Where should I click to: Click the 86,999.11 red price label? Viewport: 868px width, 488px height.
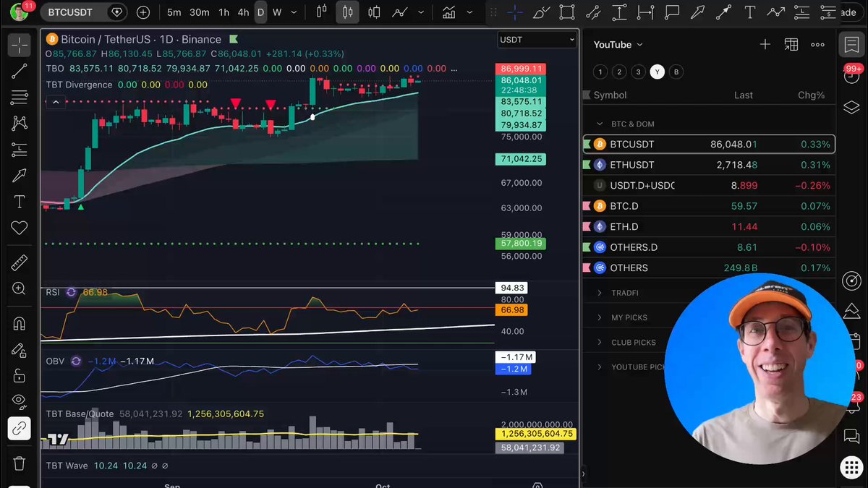(x=522, y=69)
